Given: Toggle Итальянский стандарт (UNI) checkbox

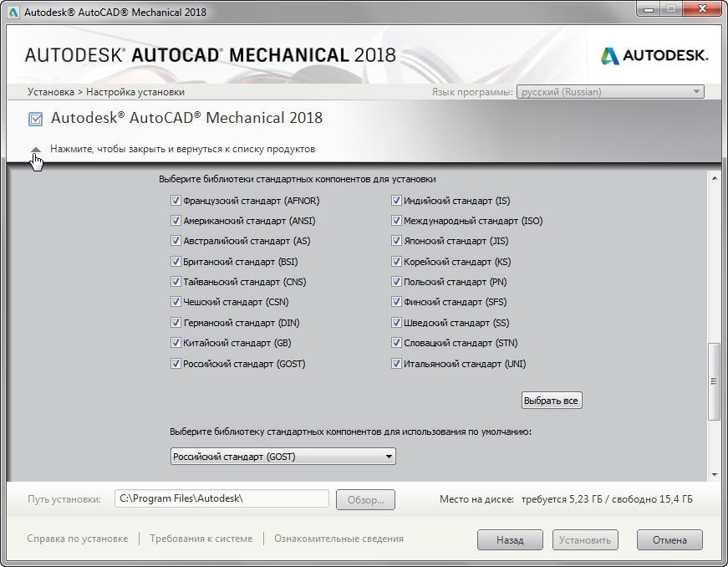Looking at the screenshot, I should click(x=396, y=363).
